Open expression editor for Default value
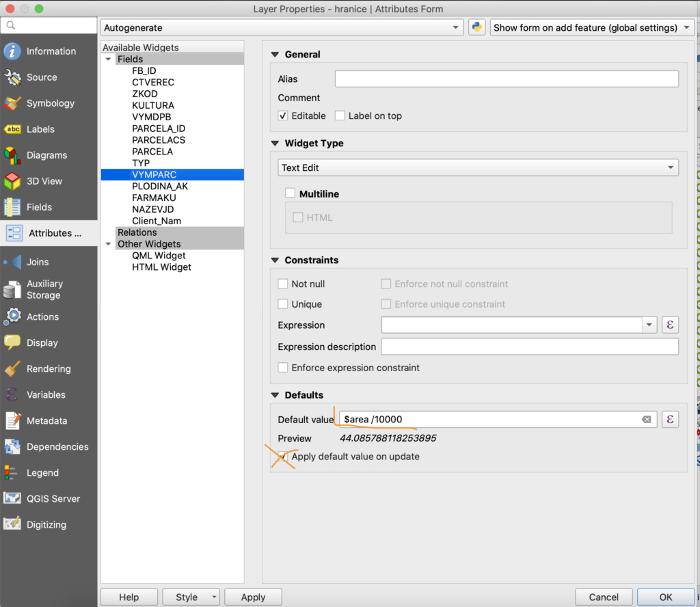 pos(670,419)
